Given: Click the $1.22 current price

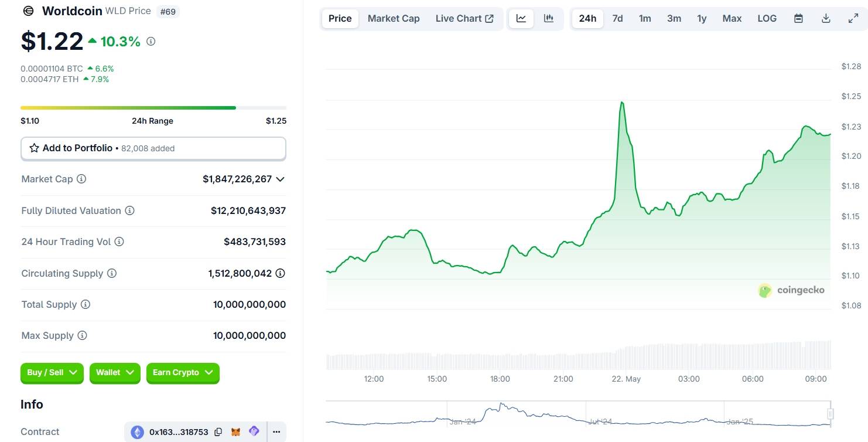Looking at the screenshot, I should pyautogui.click(x=52, y=41).
